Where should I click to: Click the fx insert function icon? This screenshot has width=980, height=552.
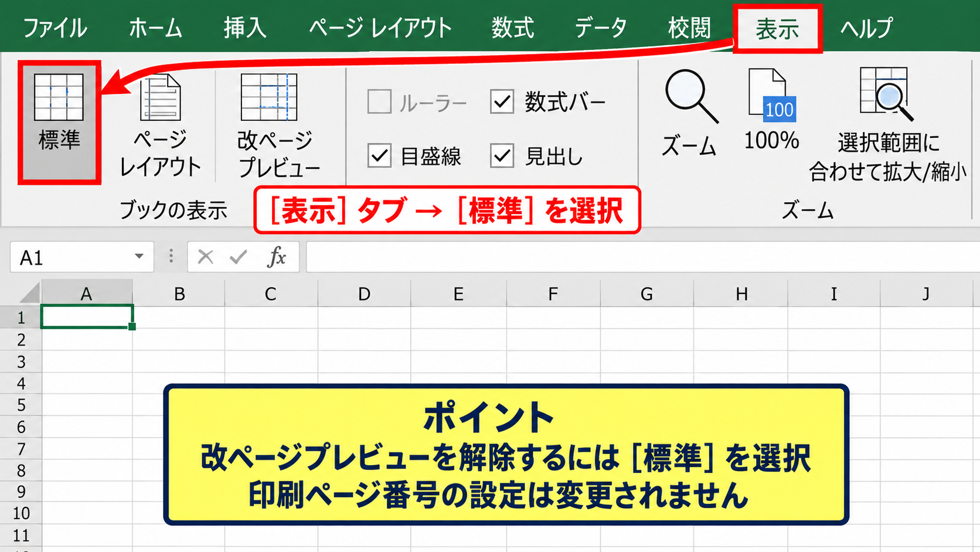click(x=276, y=257)
